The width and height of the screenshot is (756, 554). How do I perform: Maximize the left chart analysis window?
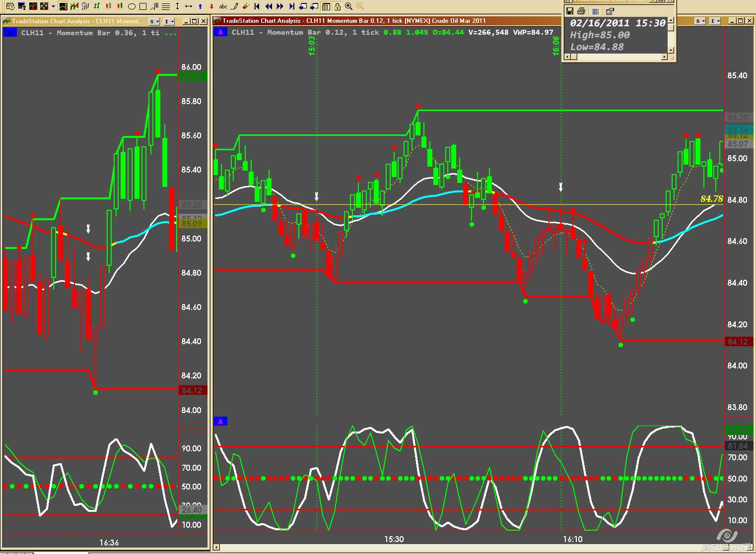click(x=194, y=21)
